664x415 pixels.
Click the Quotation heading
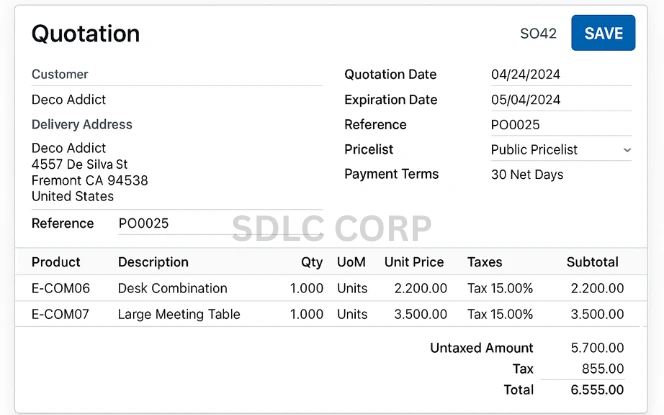click(x=86, y=34)
